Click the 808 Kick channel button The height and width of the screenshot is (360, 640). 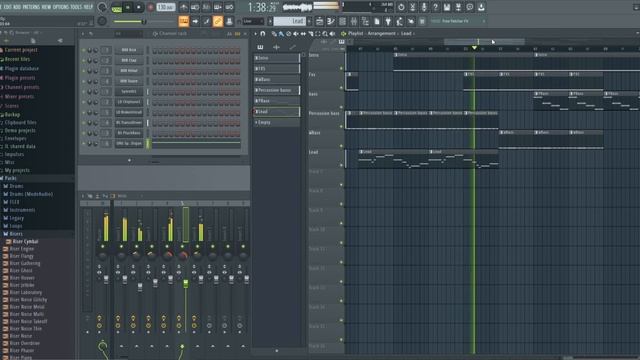click(129, 50)
